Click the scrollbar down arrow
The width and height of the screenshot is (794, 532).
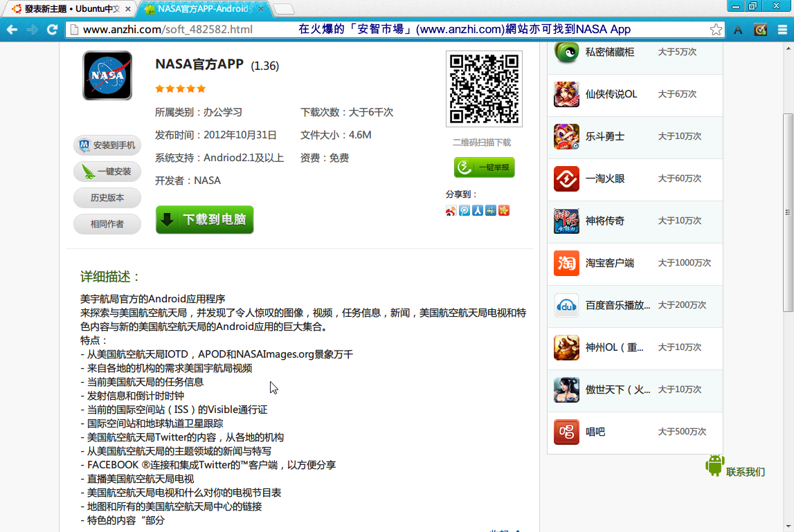[x=788, y=526]
